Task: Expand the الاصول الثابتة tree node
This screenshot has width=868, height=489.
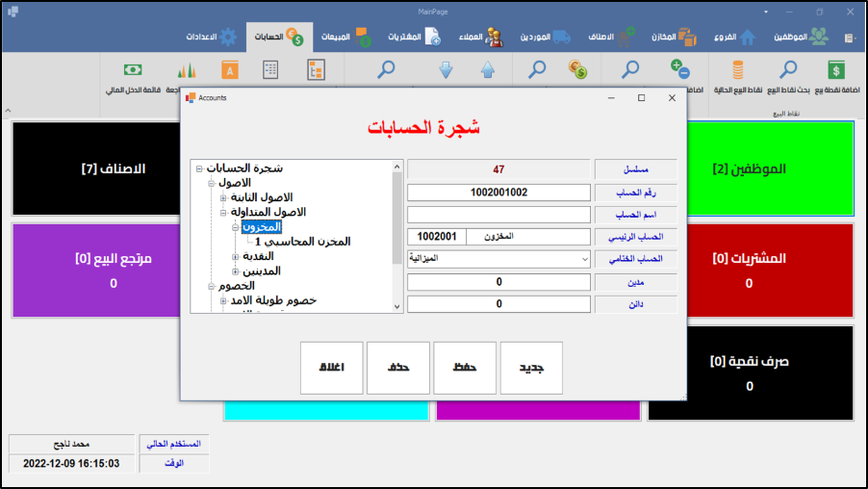Action: [x=223, y=197]
